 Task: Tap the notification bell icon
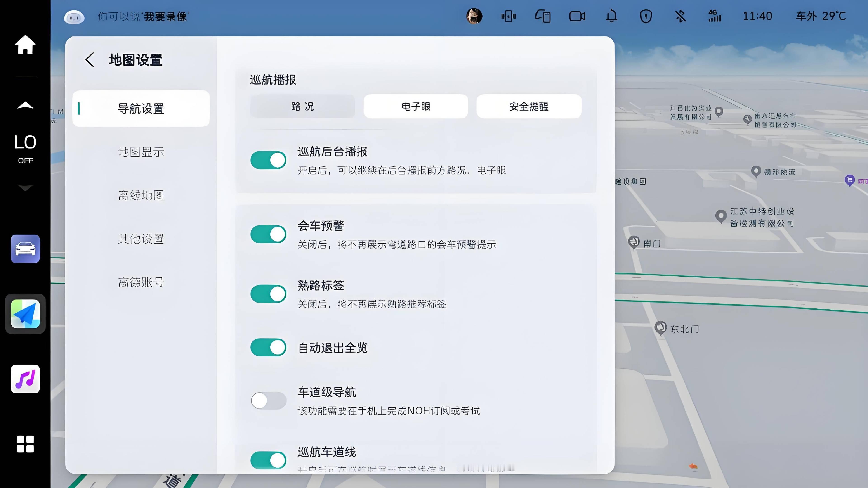tap(611, 16)
